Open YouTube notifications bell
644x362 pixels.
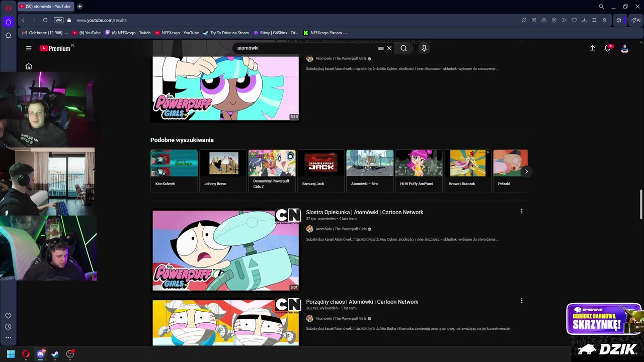pyautogui.click(x=608, y=48)
